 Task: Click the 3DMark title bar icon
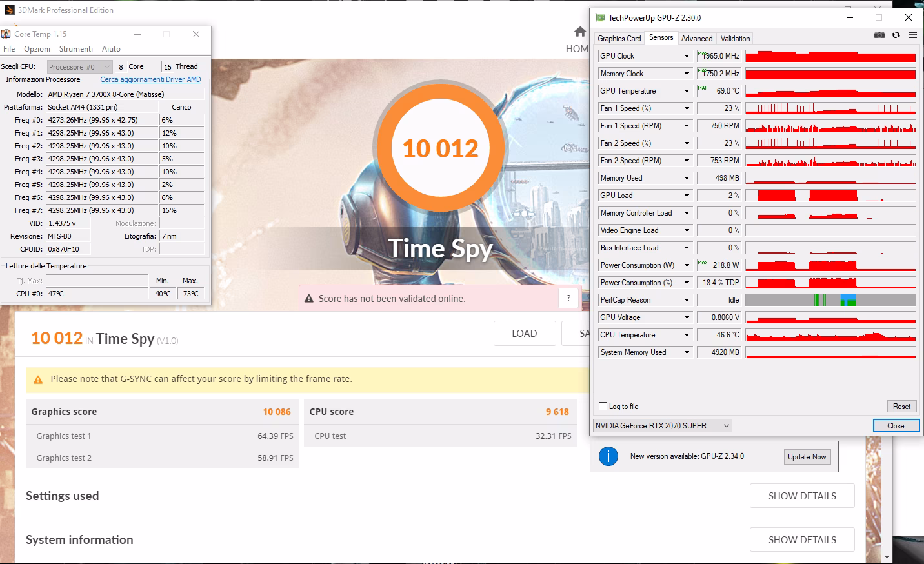(9, 10)
